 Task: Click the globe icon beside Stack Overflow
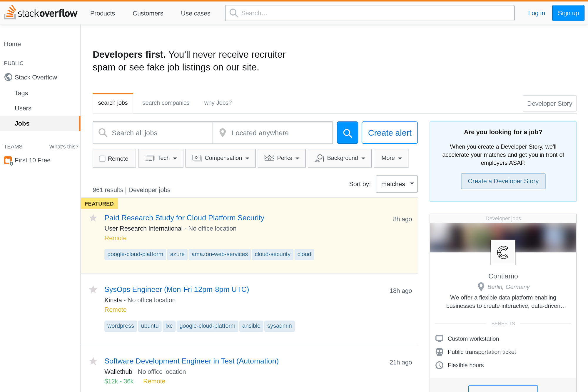pyautogui.click(x=8, y=77)
